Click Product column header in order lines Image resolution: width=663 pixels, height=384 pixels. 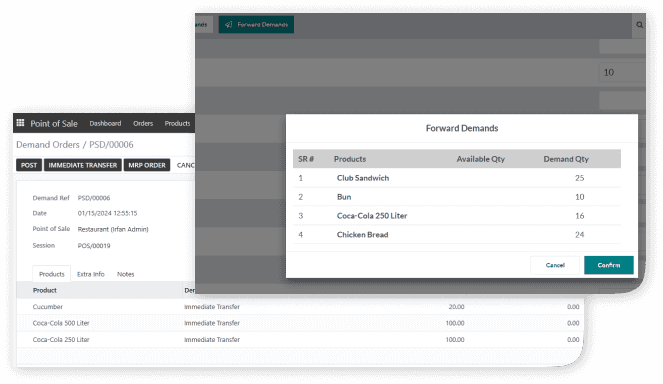(x=44, y=290)
